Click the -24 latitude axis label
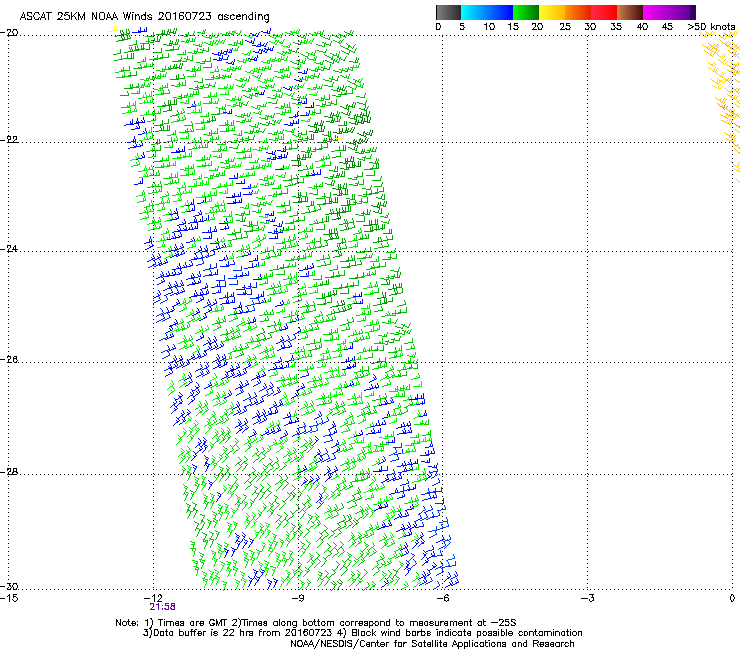The width and height of the screenshot is (740, 650). pos(9,249)
